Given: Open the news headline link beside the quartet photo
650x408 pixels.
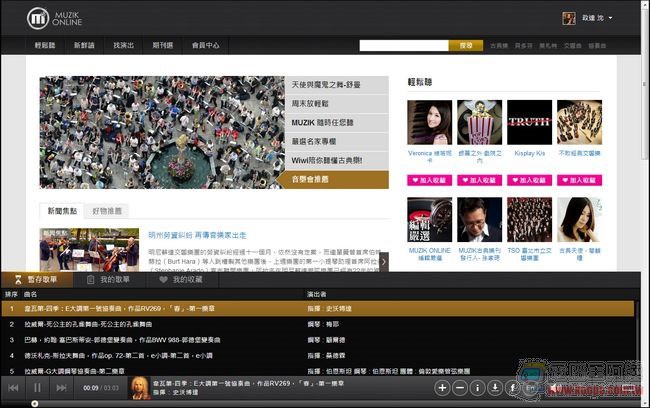Looking at the screenshot, I should (x=197, y=236).
